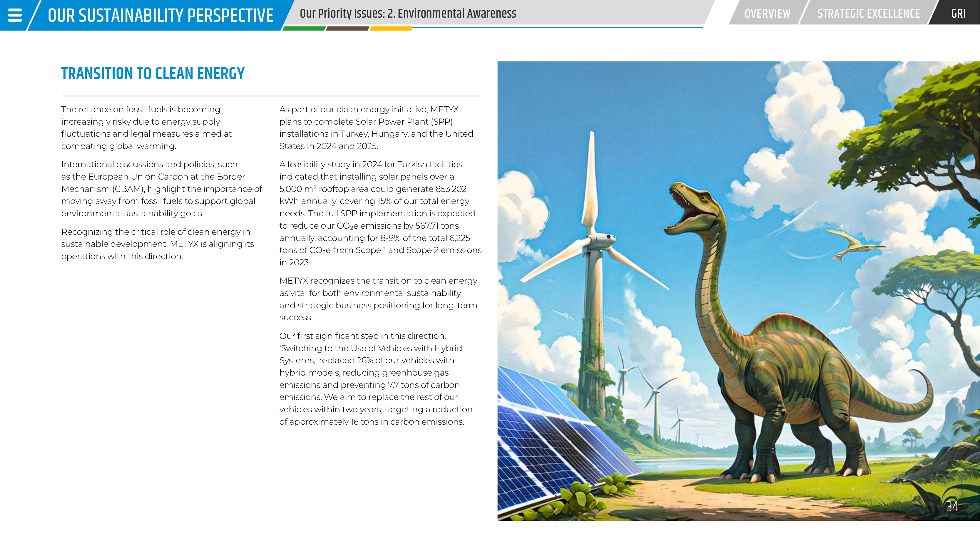The width and height of the screenshot is (980, 551).
Task: Open the hamburger menu icon
Action: (15, 15)
